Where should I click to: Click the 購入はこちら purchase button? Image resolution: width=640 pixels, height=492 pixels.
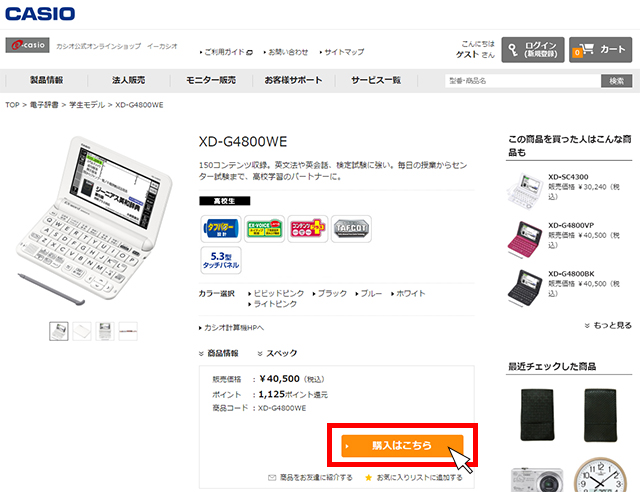tap(402, 445)
